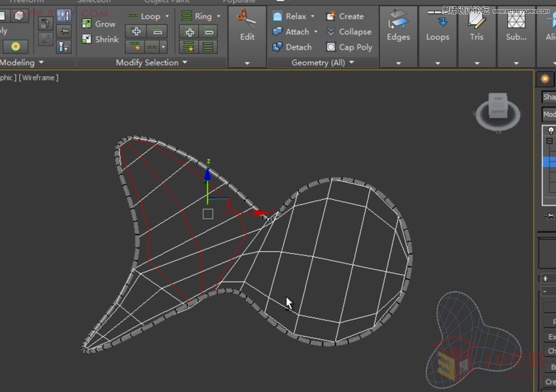Expand the Modeling panel arrow
Viewport: 556px width, 392px height.
tap(41, 63)
